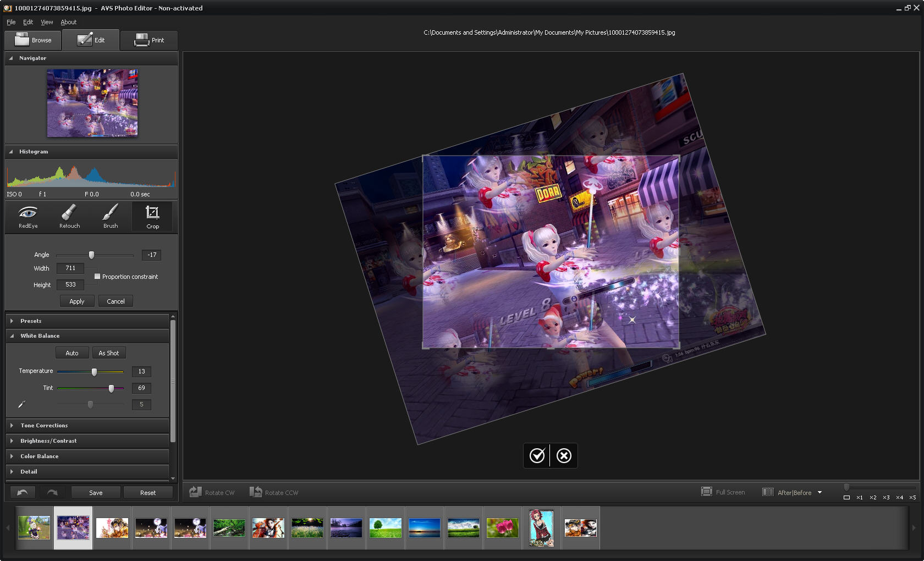Screen dimensions: 924x561
Task: Click Auto white balance button
Action: [72, 353]
